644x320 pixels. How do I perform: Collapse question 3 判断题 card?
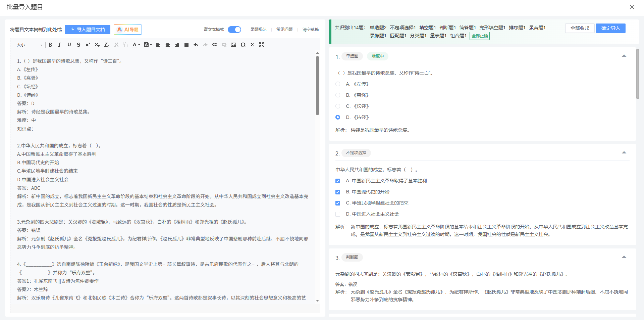624,257
